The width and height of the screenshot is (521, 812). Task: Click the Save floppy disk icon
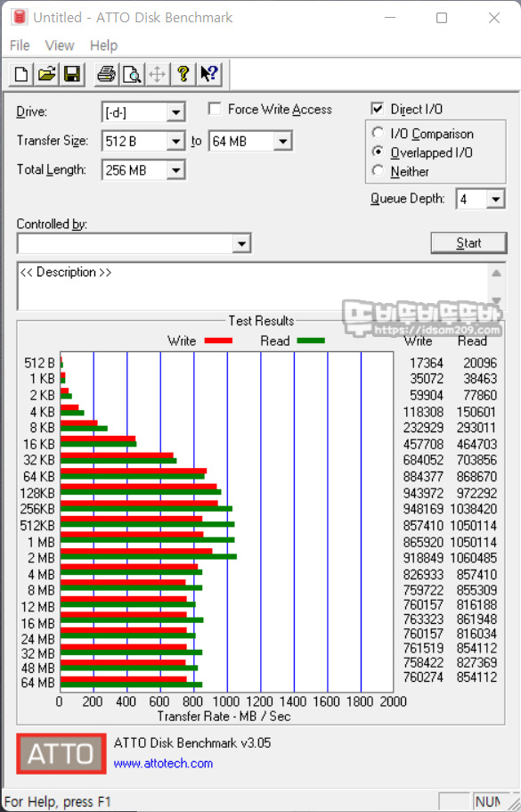[x=72, y=75]
